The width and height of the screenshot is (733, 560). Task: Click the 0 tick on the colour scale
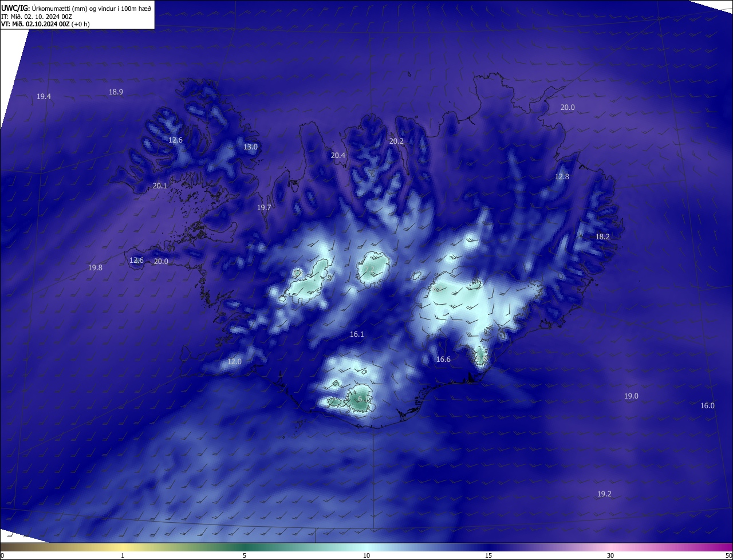click(2, 556)
